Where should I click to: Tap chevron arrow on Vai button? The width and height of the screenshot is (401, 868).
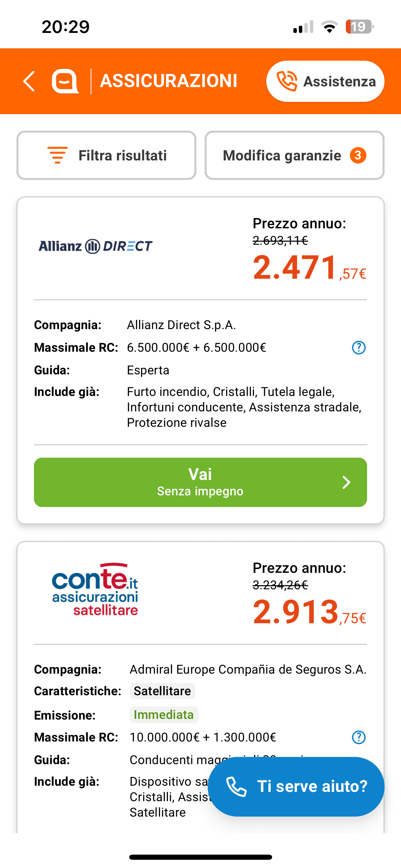(x=347, y=482)
